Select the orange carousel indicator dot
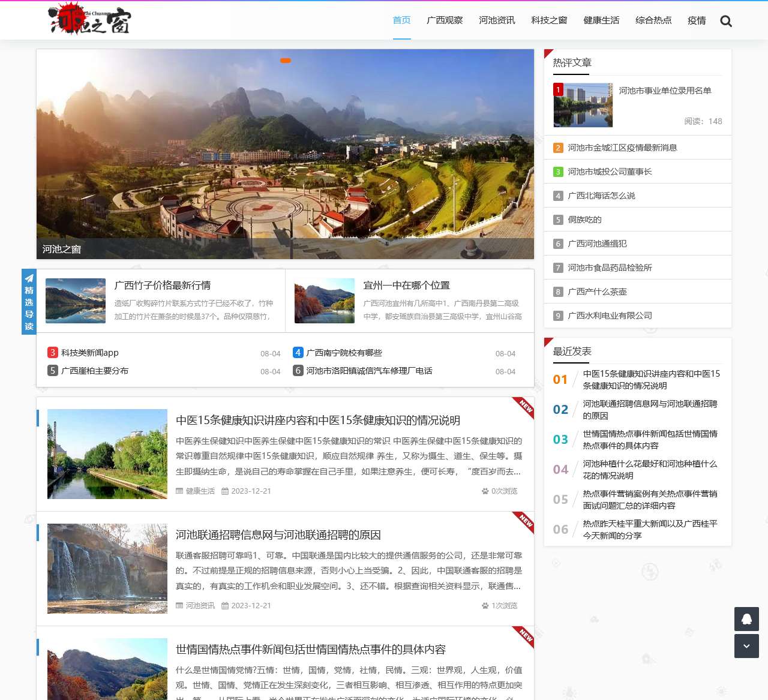 286,61
